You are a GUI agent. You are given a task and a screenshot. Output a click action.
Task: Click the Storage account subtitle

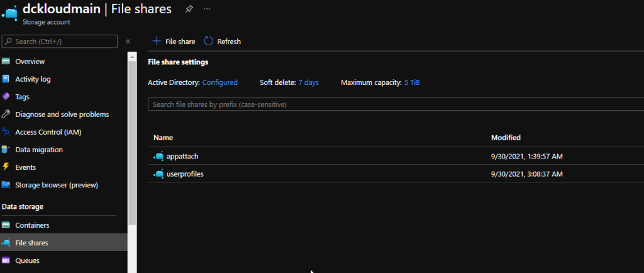(46, 22)
